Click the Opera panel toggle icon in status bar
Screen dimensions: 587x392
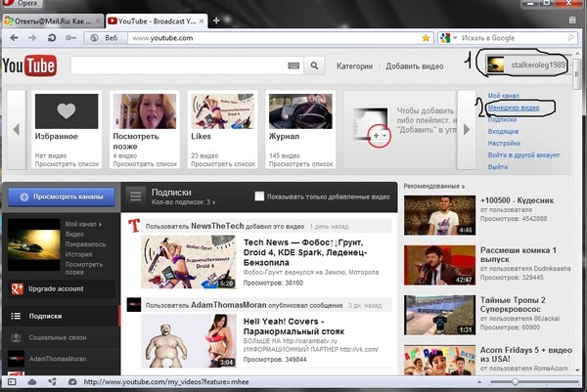tap(12, 382)
